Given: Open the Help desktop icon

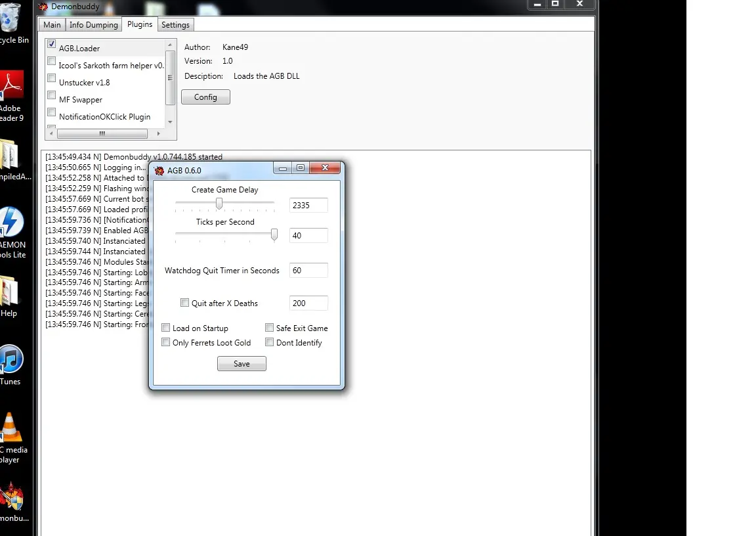Looking at the screenshot, I should [x=9, y=290].
